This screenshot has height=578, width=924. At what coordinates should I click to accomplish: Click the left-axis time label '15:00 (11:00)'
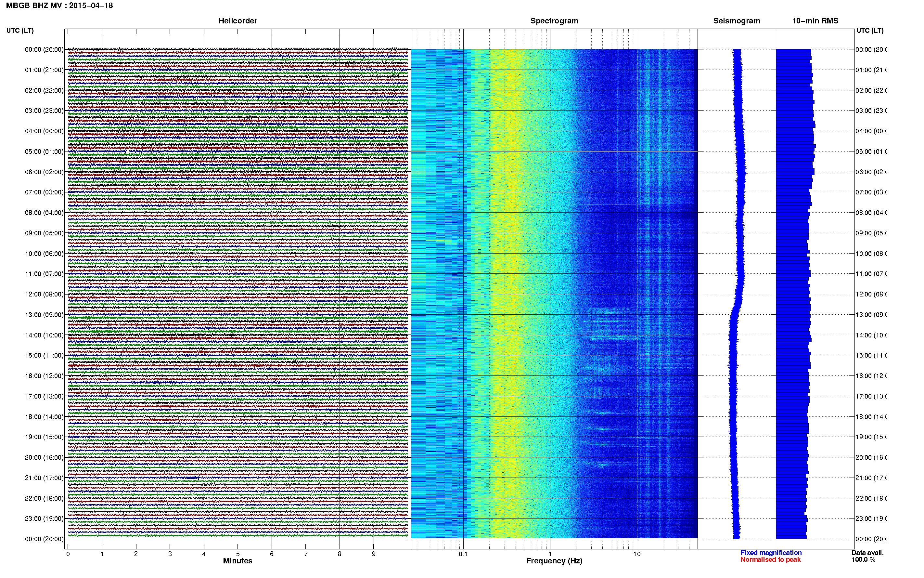click(44, 356)
